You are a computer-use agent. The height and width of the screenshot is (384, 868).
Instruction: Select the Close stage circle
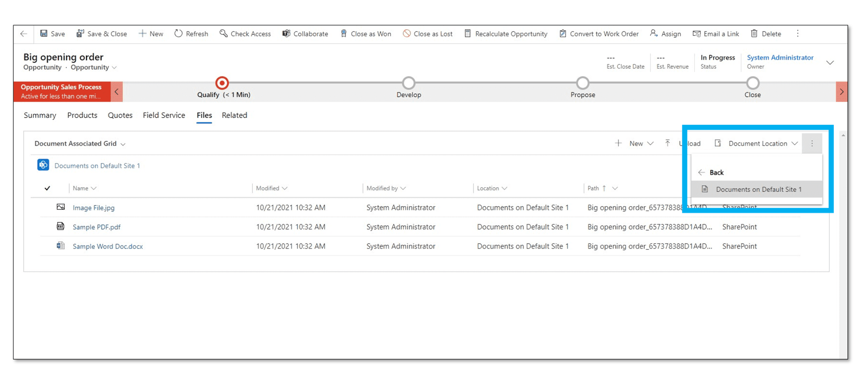click(x=753, y=83)
